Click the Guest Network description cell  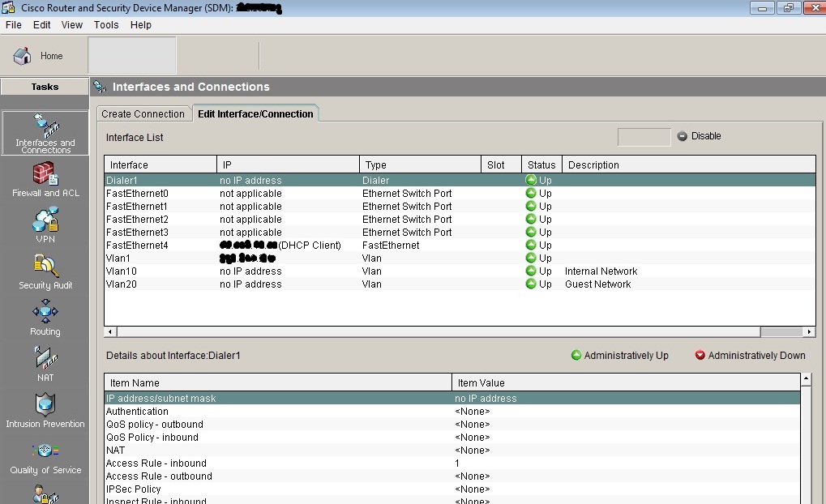tap(598, 284)
